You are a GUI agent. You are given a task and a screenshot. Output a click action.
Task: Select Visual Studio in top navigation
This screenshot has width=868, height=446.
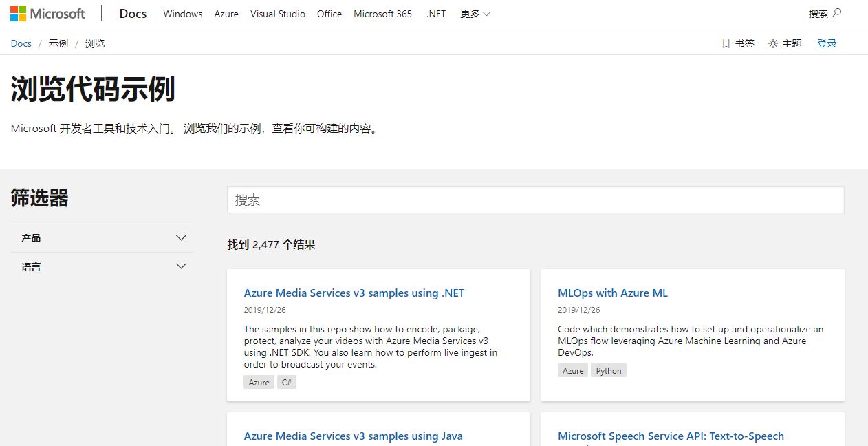click(x=278, y=14)
